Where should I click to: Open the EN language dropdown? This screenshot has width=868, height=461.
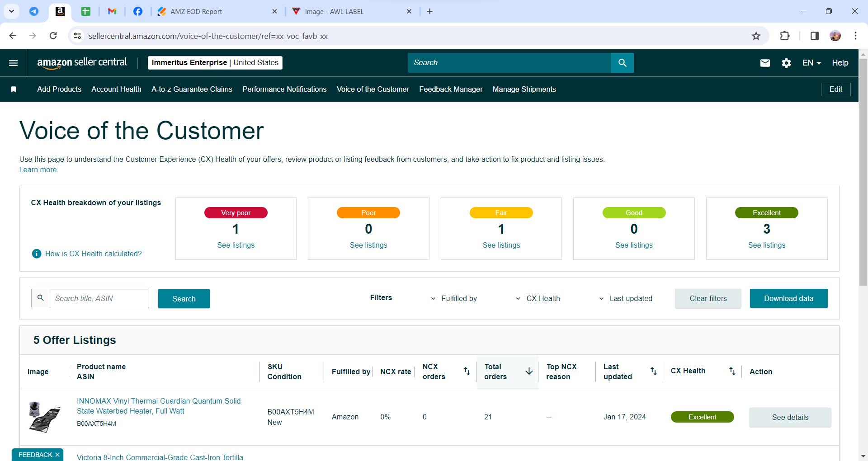(811, 63)
